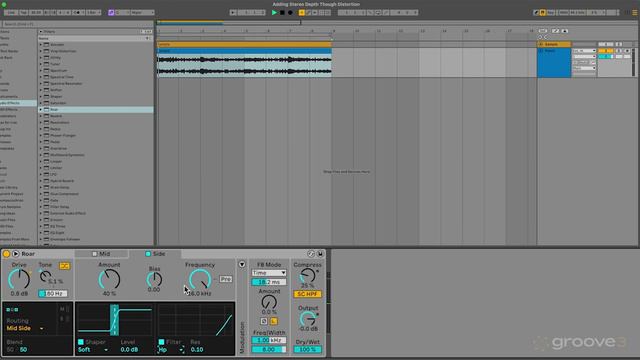Open the FB Mode Time dropdown
This screenshot has width=640, height=360.
(269, 273)
